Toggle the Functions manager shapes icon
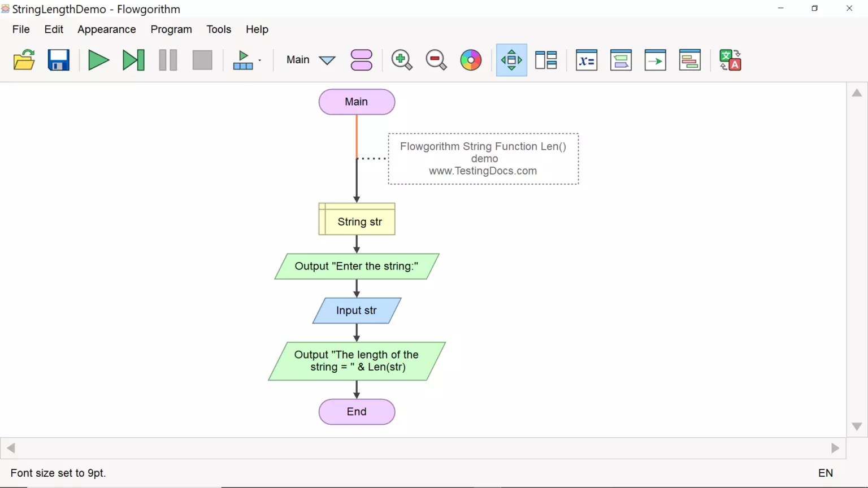868x488 pixels. point(361,60)
